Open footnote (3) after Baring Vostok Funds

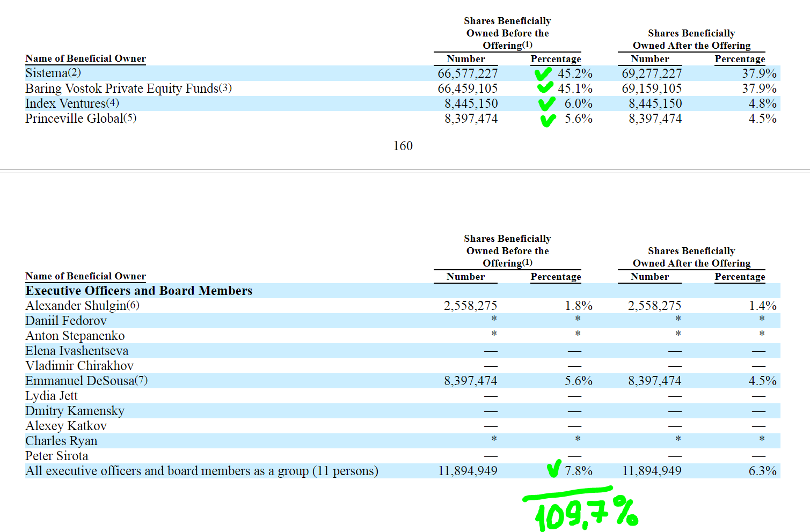click(225, 87)
